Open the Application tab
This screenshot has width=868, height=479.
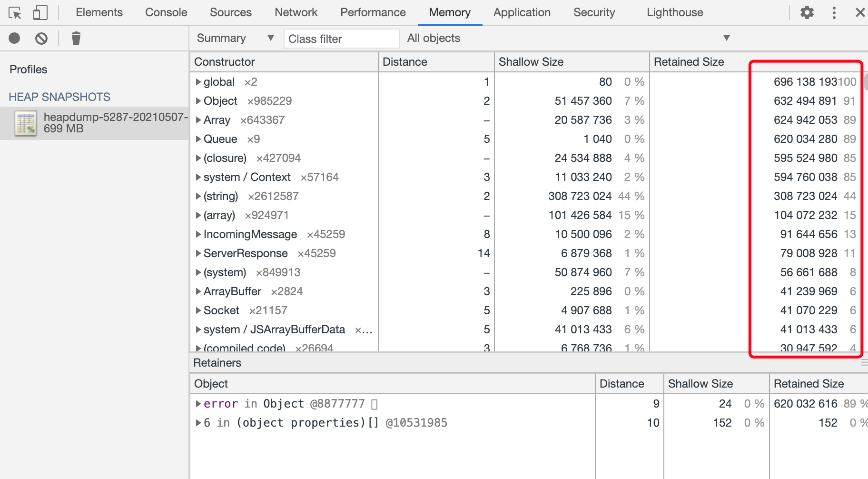[x=522, y=12]
